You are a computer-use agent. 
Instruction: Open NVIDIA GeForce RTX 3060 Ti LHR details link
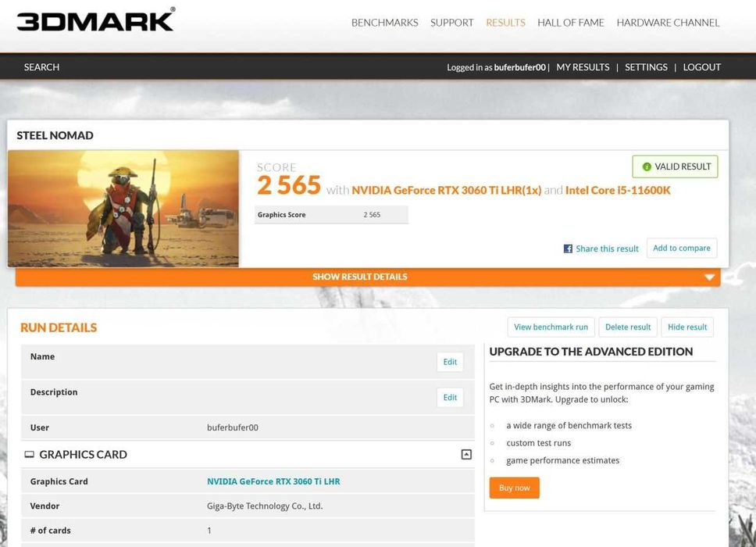coord(273,481)
